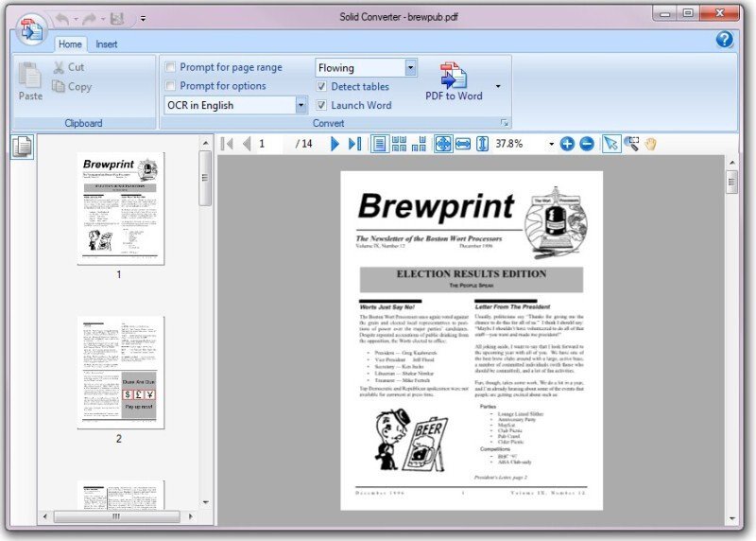Choose the fit width view icon

coord(463,144)
